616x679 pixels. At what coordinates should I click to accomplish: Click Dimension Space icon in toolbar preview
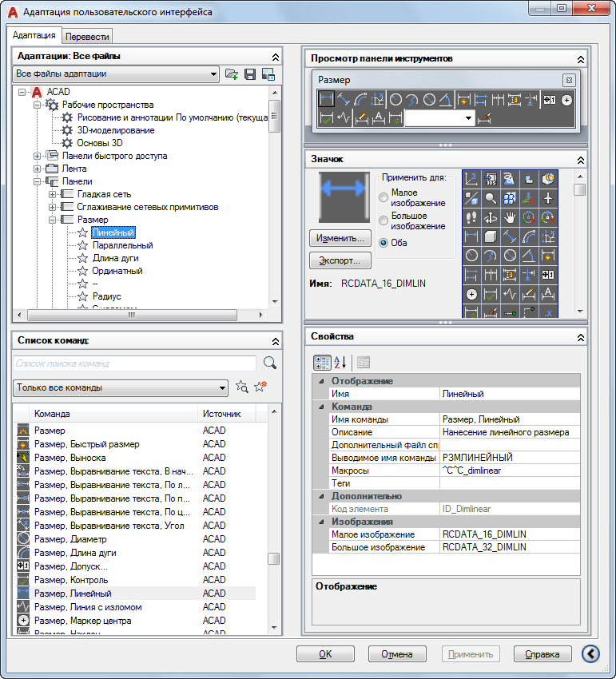click(515, 100)
